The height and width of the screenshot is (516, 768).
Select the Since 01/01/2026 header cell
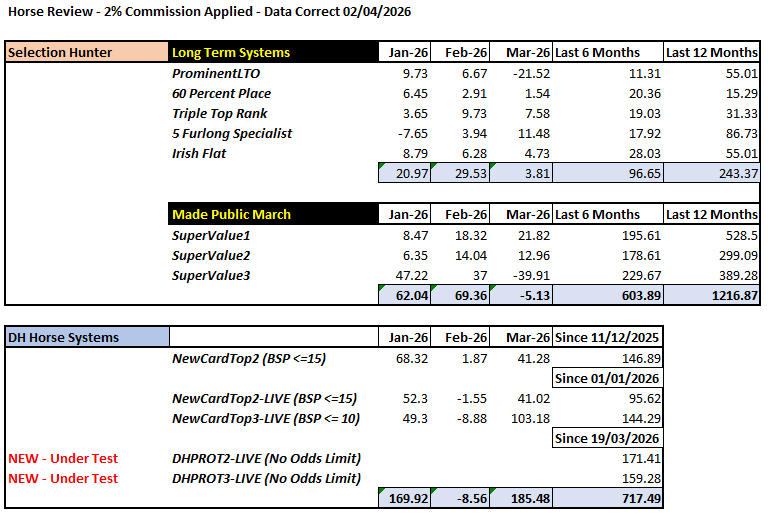608,378
